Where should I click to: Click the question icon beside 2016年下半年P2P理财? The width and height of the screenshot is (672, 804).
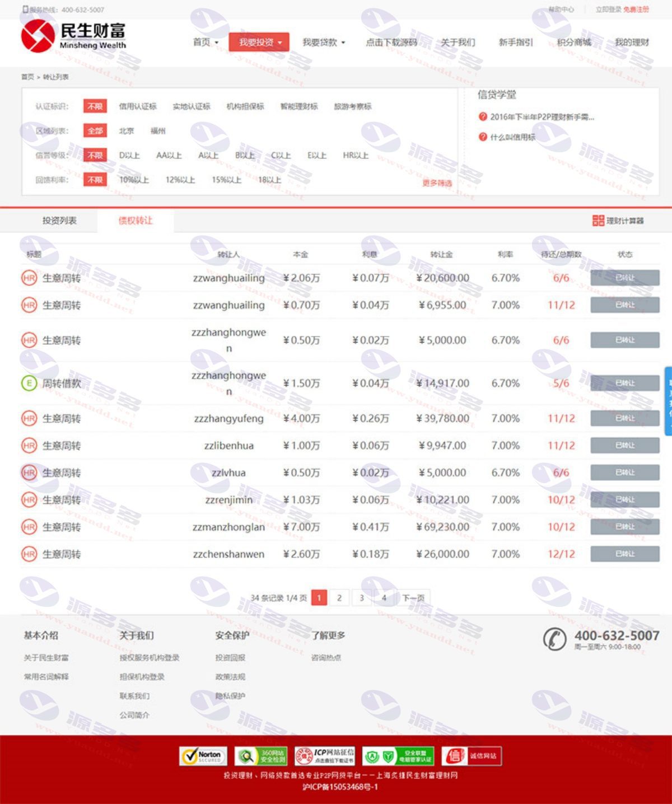[483, 117]
